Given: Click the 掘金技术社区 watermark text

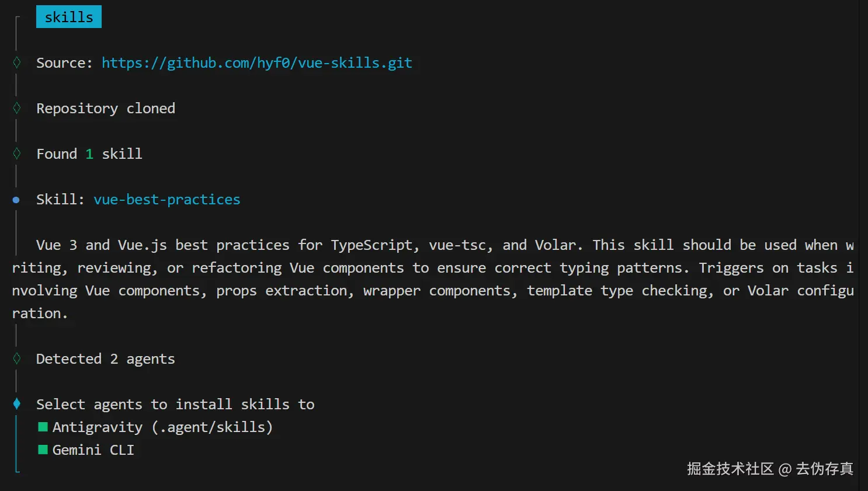Looking at the screenshot, I should tap(730, 469).
